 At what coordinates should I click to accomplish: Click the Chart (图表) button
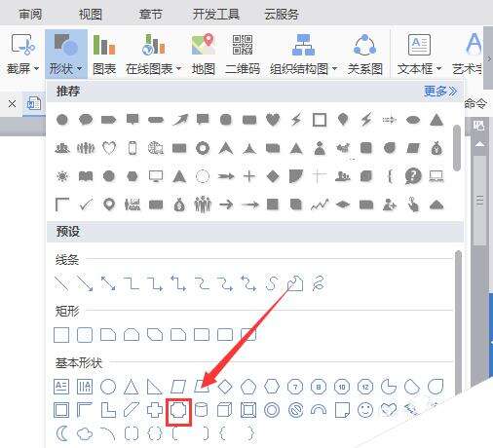point(104,54)
